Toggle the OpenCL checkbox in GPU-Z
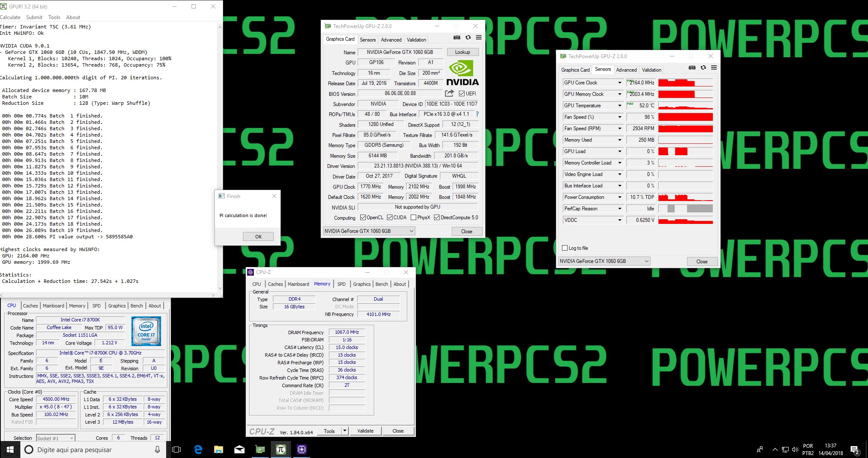The image size is (868, 458). [363, 218]
